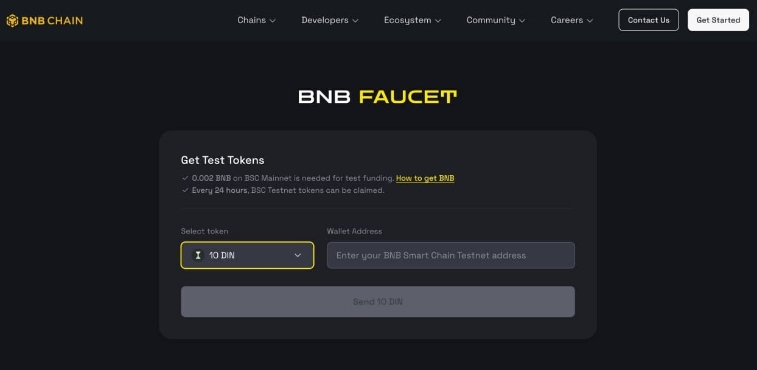Click the DIN token icon in selector
Image resolution: width=757 pixels, height=370 pixels.
click(x=197, y=255)
